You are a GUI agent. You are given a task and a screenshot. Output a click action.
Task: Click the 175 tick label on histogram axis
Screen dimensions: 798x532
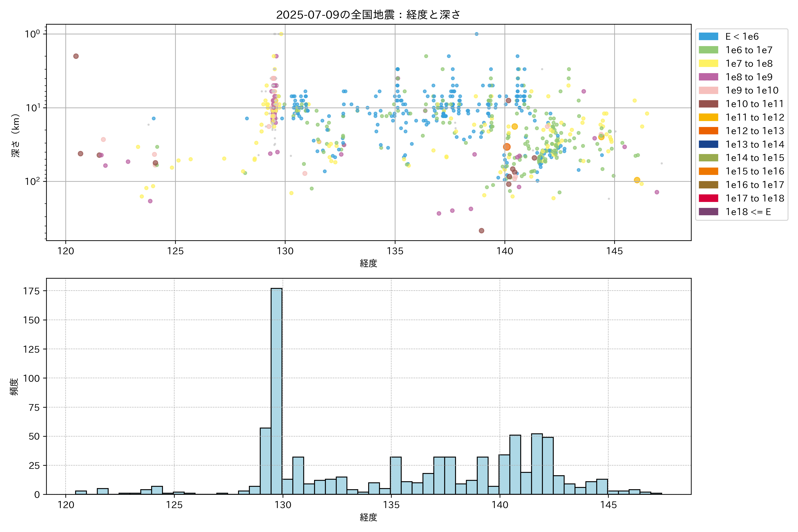click(x=31, y=291)
